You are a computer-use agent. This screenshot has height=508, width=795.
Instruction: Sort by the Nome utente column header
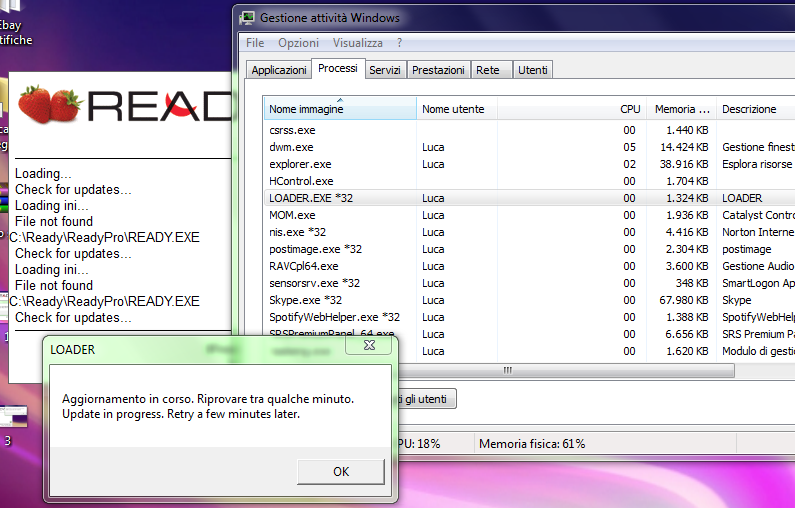click(x=457, y=108)
